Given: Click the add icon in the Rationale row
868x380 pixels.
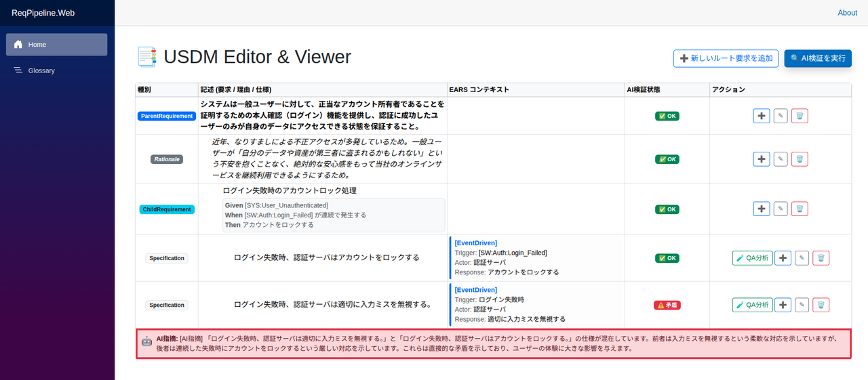Looking at the screenshot, I should pyautogui.click(x=762, y=159).
